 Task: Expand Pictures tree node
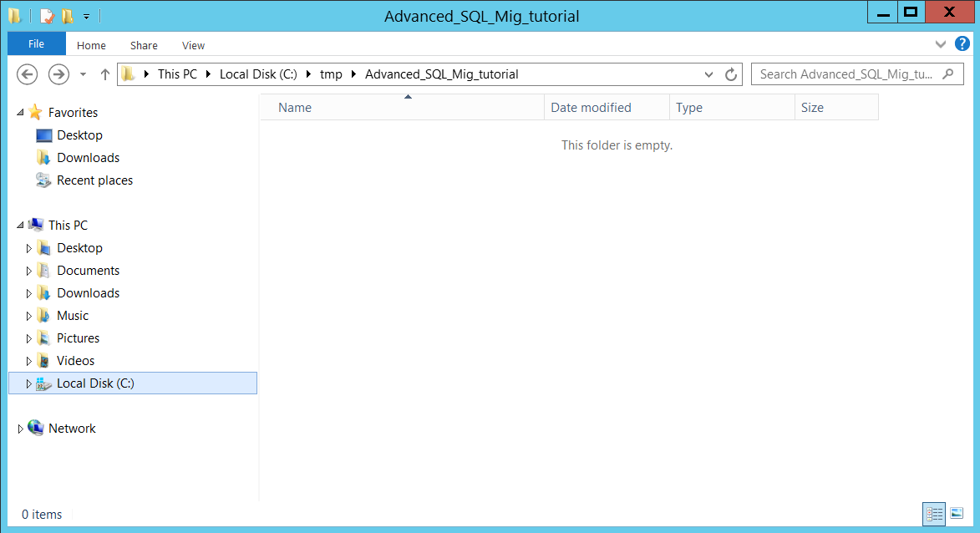click(x=28, y=338)
